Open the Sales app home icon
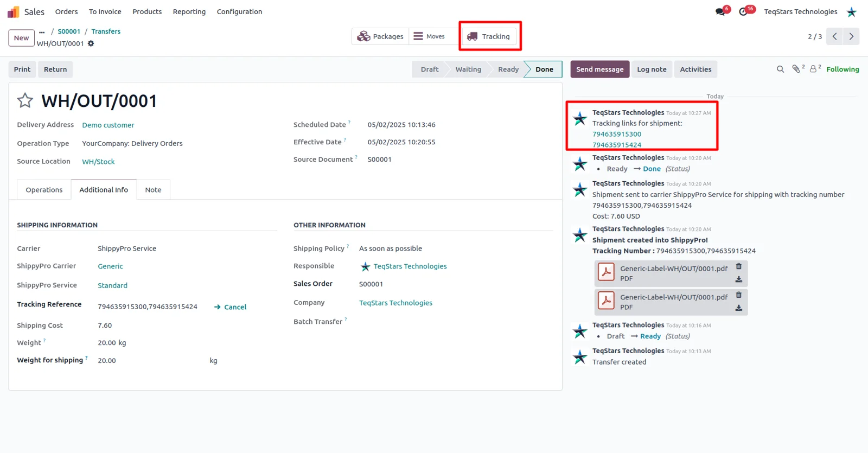This screenshot has width=868, height=453. tap(14, 12)
